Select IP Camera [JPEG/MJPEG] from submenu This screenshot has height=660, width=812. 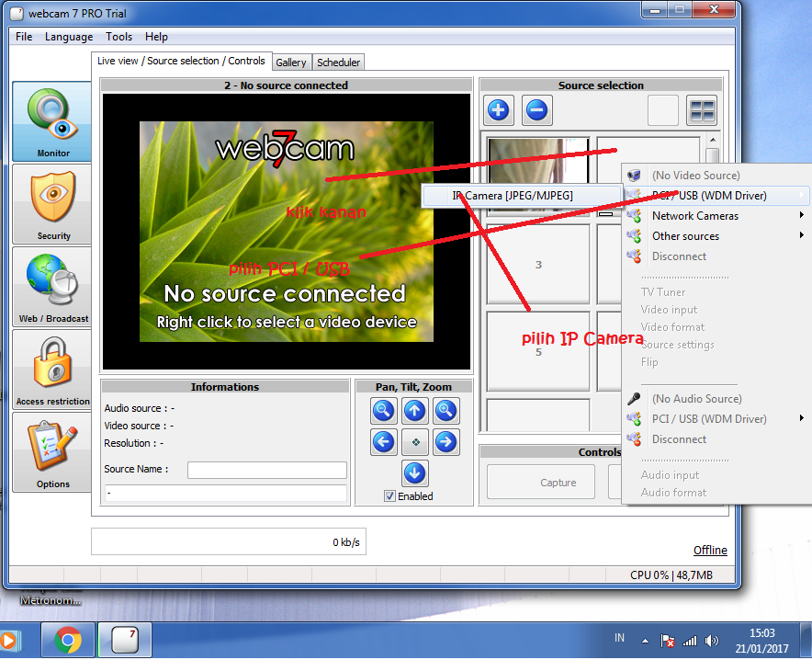(x=522, y=195)
